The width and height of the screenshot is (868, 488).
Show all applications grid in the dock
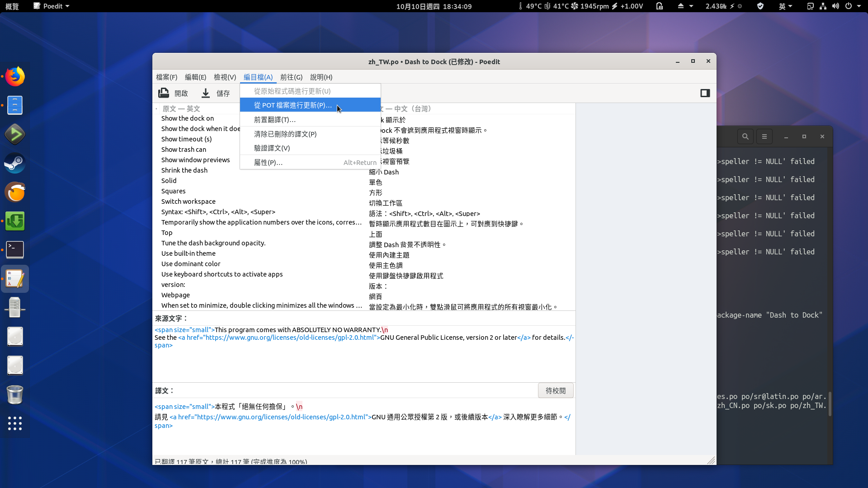click(15, 423)
